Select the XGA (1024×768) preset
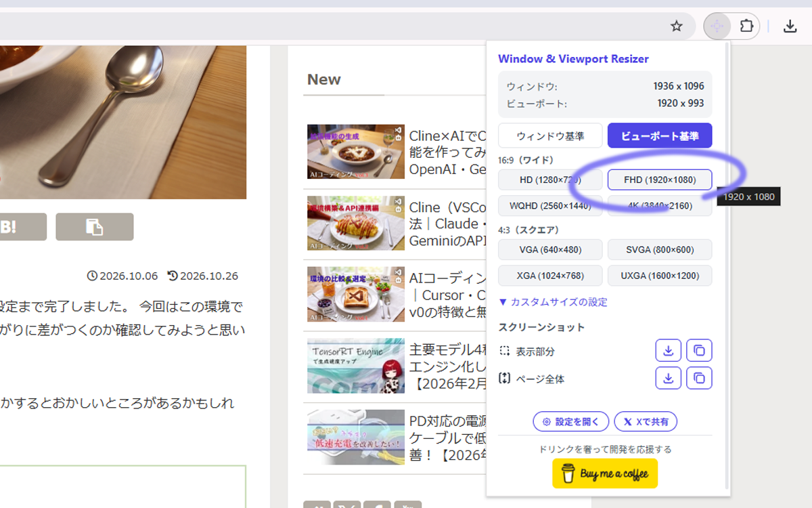812x508 pixels. (x=550, y=276)
